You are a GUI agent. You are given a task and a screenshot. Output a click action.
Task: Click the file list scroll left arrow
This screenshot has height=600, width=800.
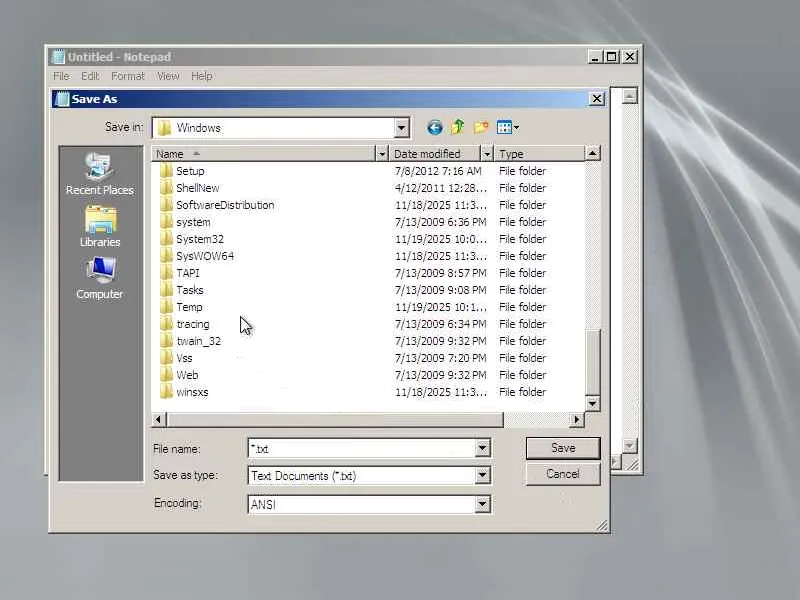coord(158,419)
